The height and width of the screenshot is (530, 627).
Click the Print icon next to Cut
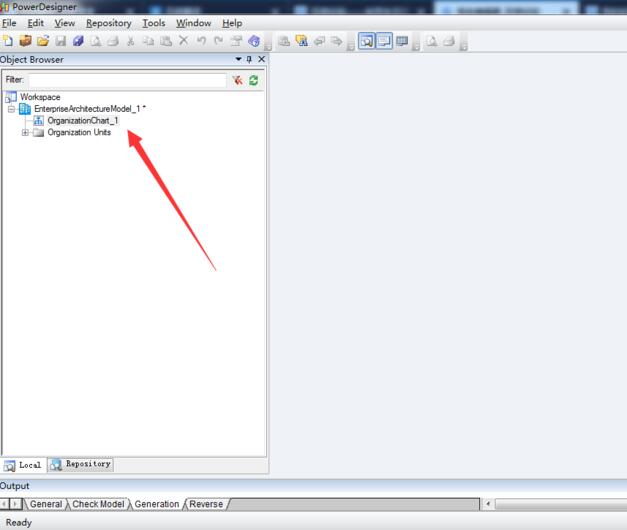pyautogui.click(x=113, y=41)
